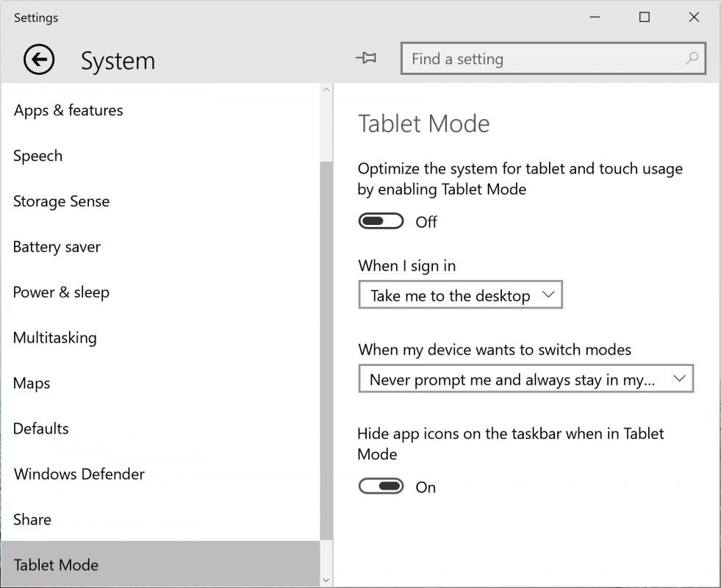Open Storage Sense settings
Screen dimensions: 721x588
coord(61,201)
